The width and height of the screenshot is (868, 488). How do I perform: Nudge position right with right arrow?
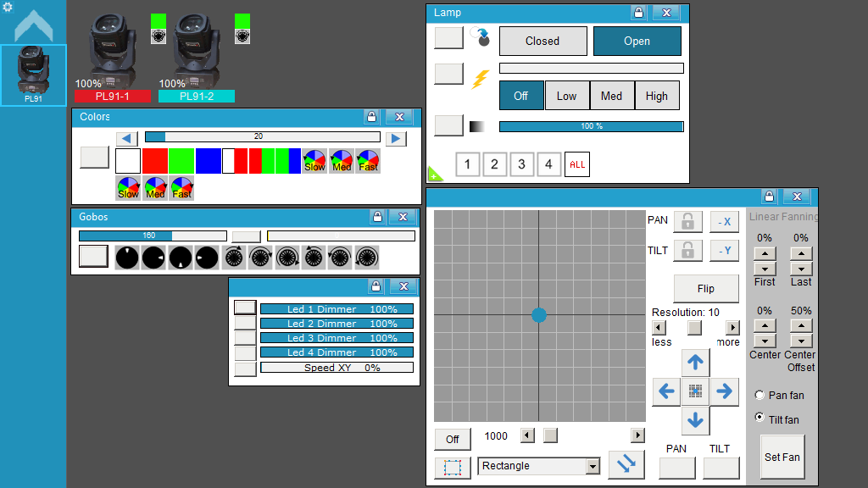(724, 391)
